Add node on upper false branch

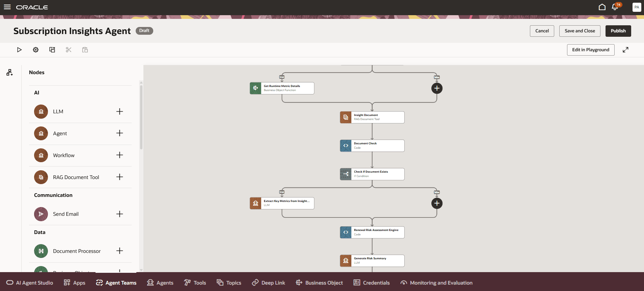[x=437, y=88]
